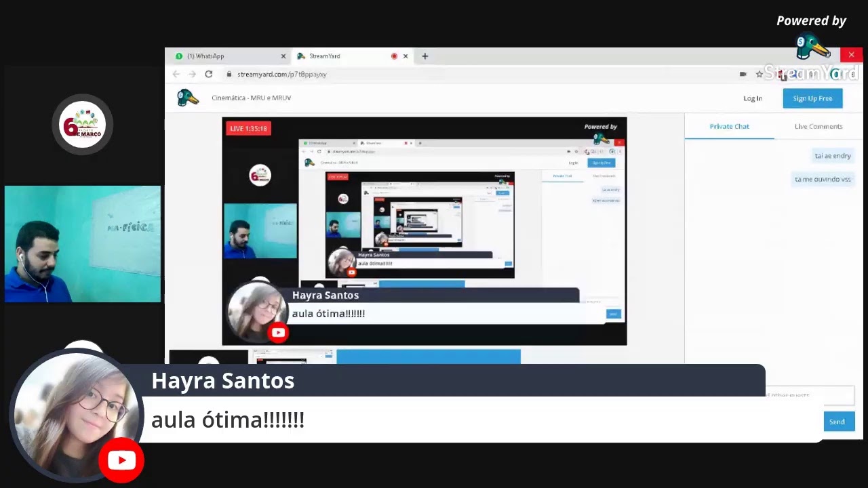Viewport: 868px width, 488px height.
Task: Go forward using the browser forward arrow
Action: 193,74
